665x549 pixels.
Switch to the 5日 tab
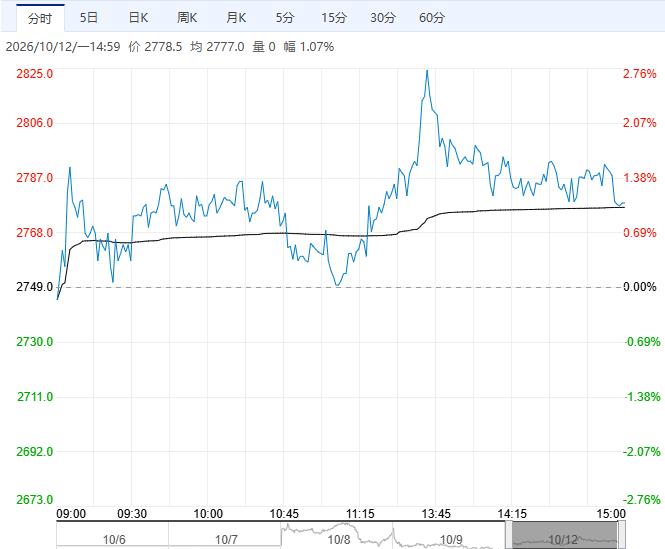[89, 17]
